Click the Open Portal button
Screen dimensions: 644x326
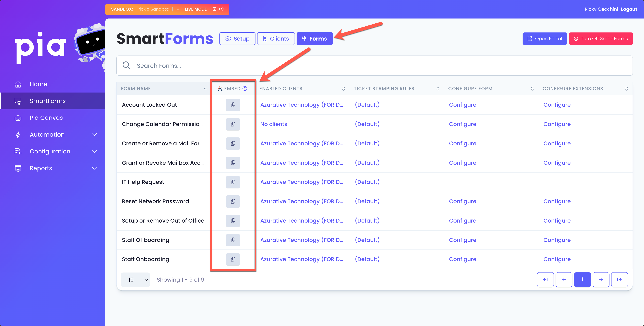coord(544,39)
